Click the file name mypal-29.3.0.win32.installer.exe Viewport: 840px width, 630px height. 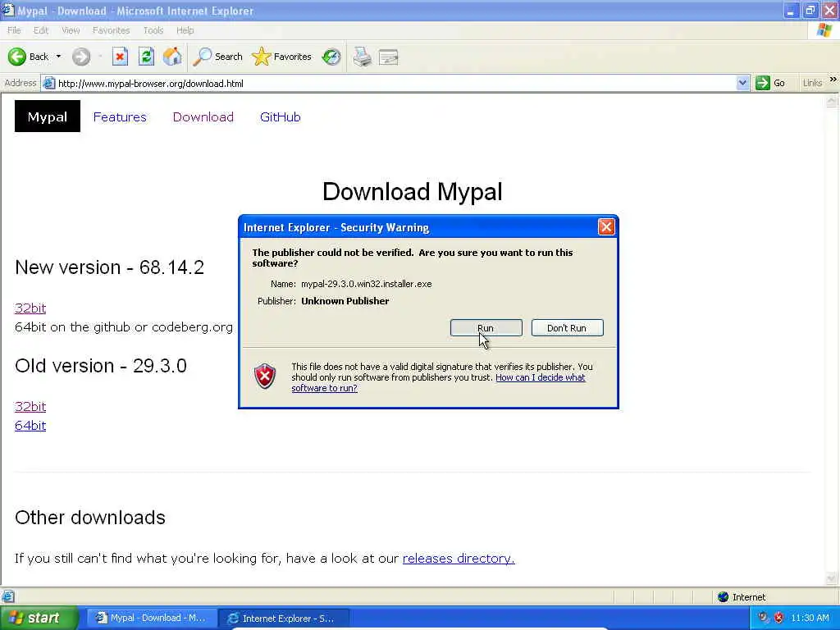click(x=367, y=284)
